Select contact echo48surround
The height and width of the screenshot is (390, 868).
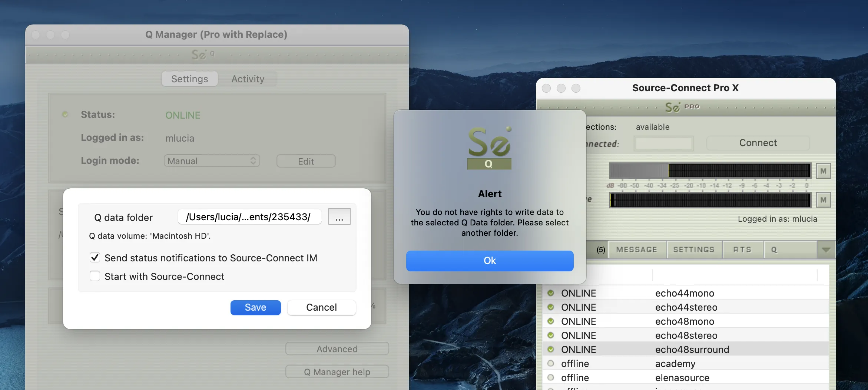click(x=686, y=349)
